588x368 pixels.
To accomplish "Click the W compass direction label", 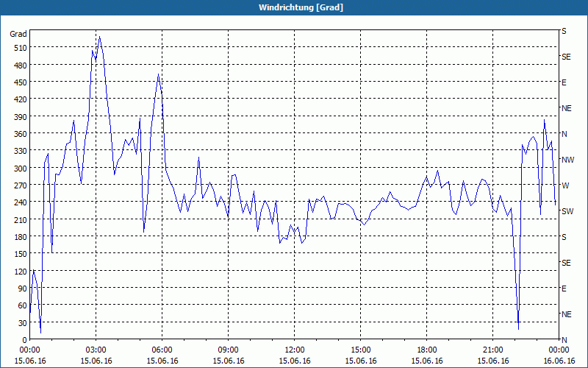I will [x=565, y=185].
